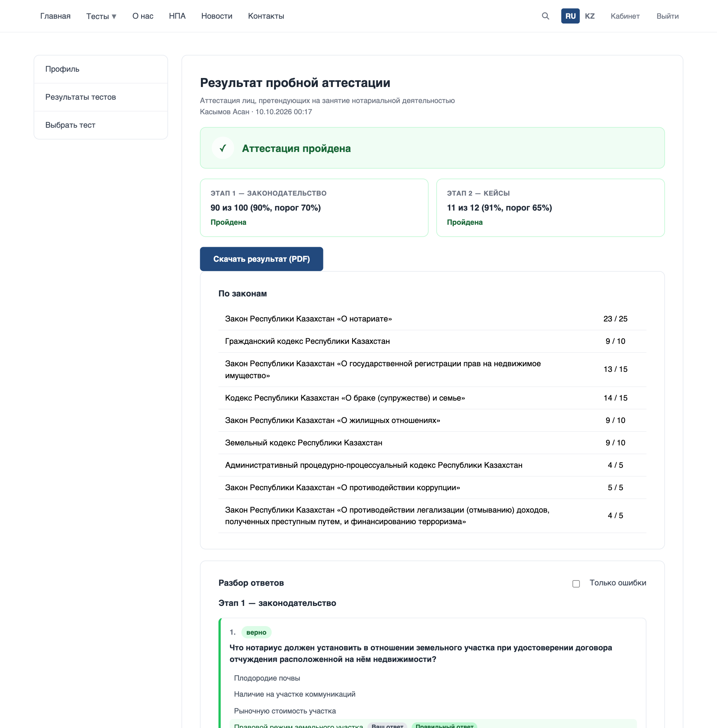Image resolution: width=717 pixels, height=728 pixels.
Task: Click the row "Закон Республики Казахстан «О нотариате»"
Action: pyautogui.click(x=432, y=319)
